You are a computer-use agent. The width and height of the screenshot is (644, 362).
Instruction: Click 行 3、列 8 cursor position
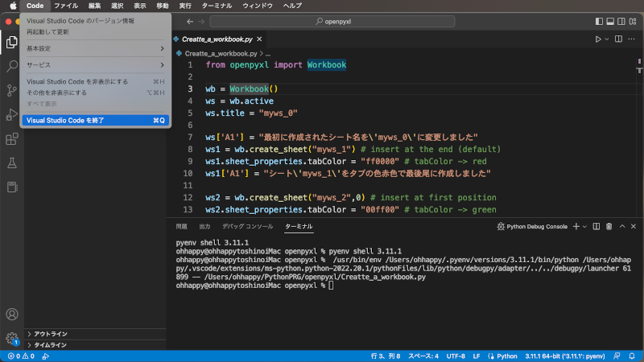pyautogui.click(x=386, y=356)
